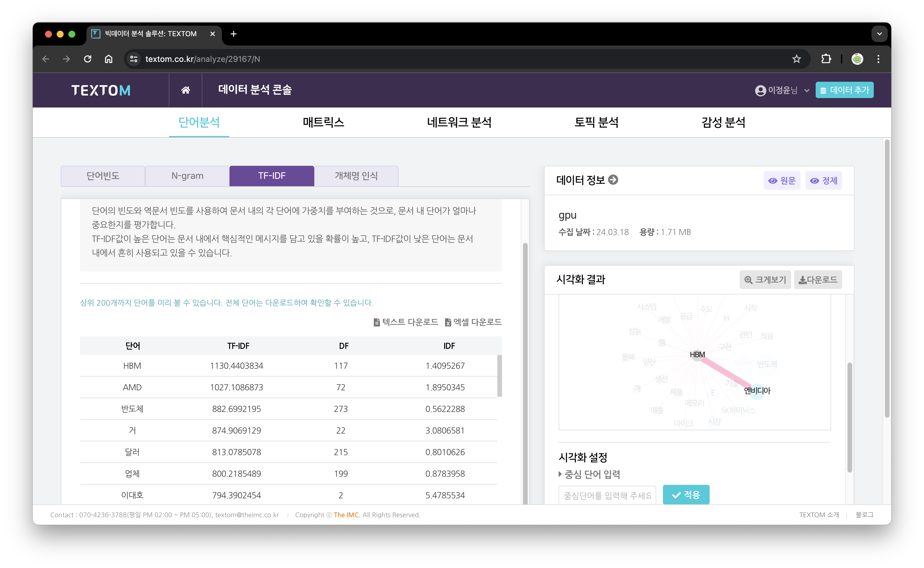Click the arrow icon beside 데이터 정보
The height and width of the screenshot is (568, 924).
coord(613,180)
